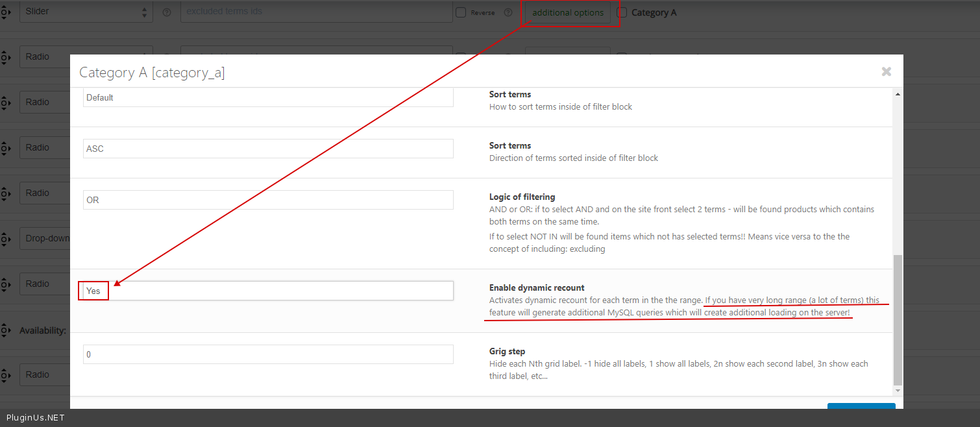Click drag handle icon beside Availability row

pos(5,330)
